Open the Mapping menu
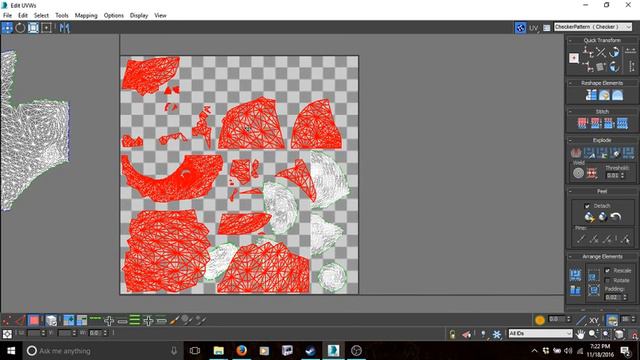The height and width of the screenshot is (360, 640). click(x=86, y=16)
